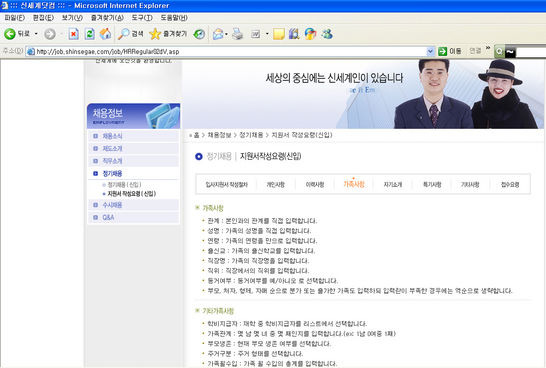546x368 pixels.
Task: Expand the address bar dropdown arrow
Action: tap(430, 52)
